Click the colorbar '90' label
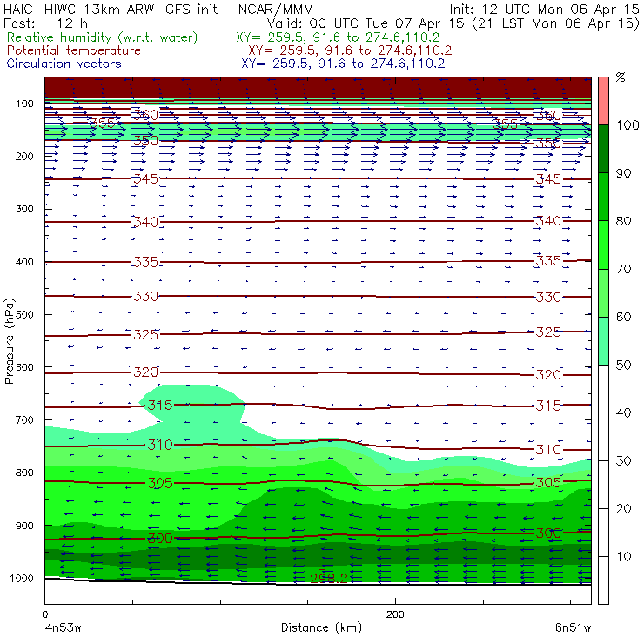The width and height of the screenshot is (644, 644). [x=623, y=173]
